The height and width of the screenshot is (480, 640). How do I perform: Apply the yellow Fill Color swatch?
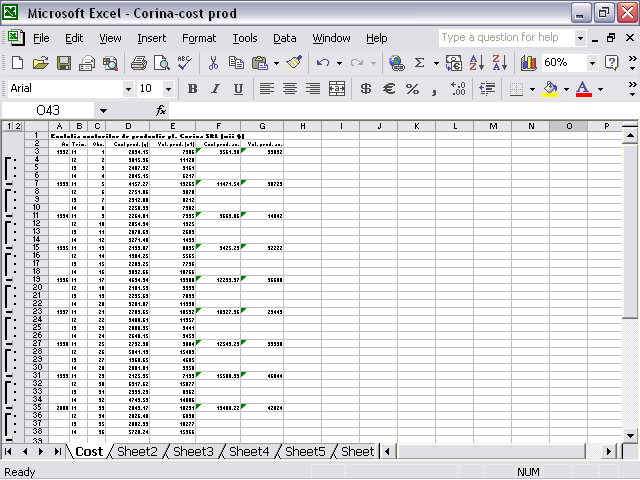pyautogui.click(x=549, y=89)
